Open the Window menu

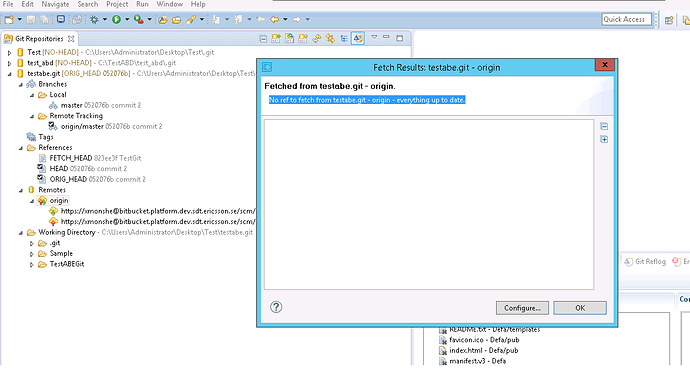(x=170, y=4)
